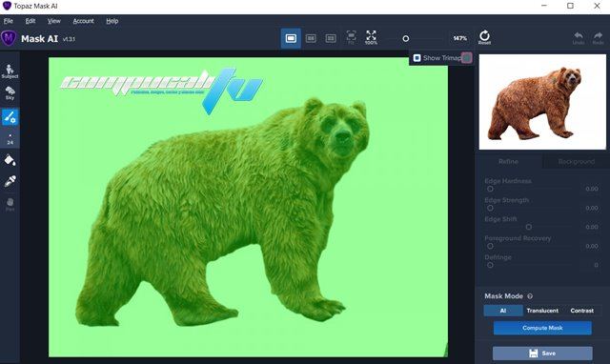Select the eyedropper color tool
The height and width of the screenshot is (364, 610).
coord(10,181)
